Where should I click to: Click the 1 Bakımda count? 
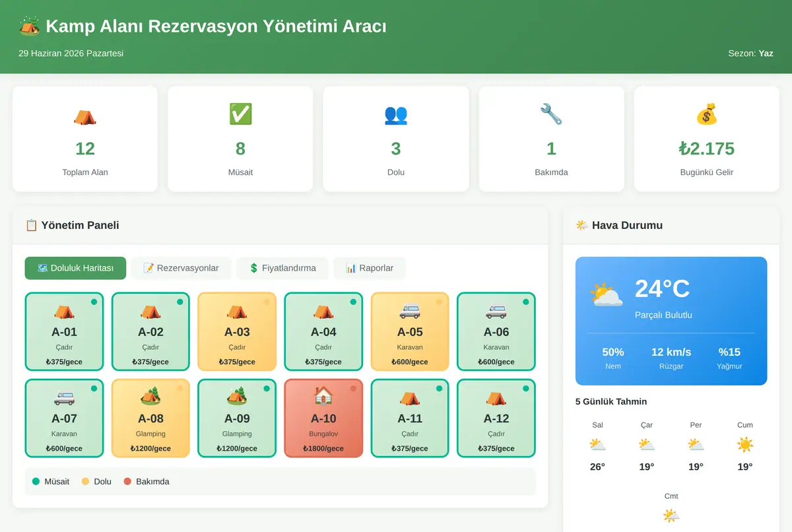(x=551, y=149)
